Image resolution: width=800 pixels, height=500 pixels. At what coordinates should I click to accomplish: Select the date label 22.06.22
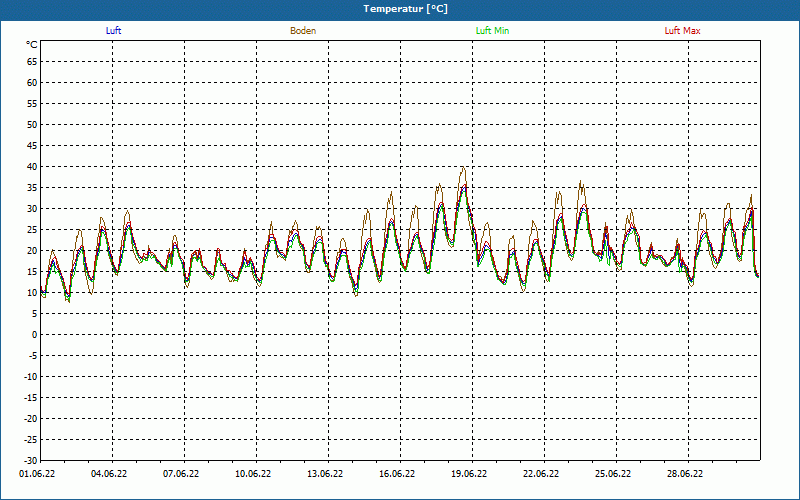coord(541,474)
